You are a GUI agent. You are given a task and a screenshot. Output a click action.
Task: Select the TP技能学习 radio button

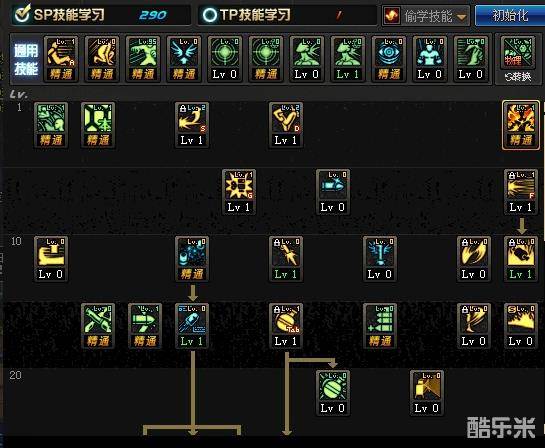click(x=209, y=15)
